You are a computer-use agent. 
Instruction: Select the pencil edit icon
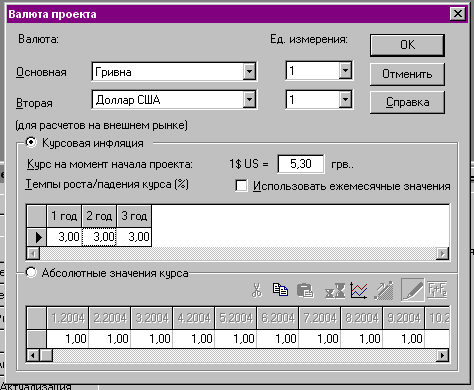(413, 290)
